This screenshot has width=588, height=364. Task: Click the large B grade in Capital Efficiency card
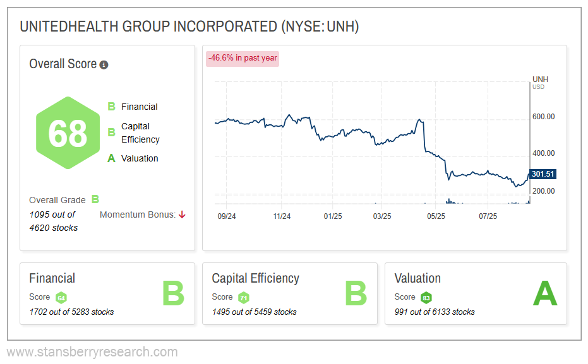tap(355, 294)
